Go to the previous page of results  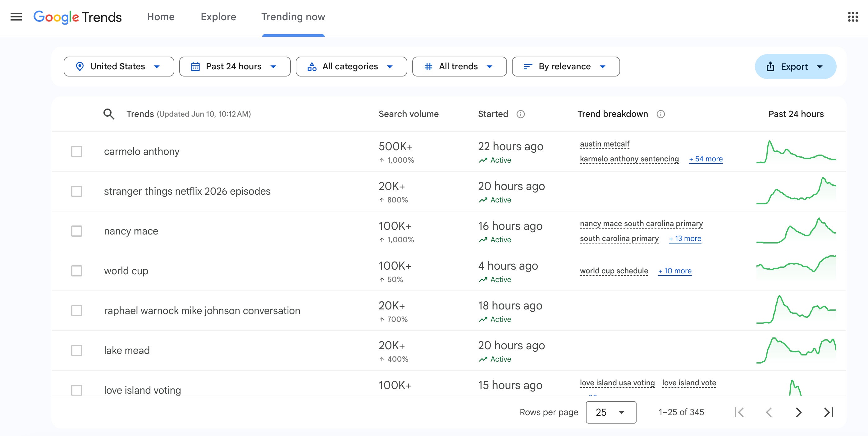[x=769, y=412]
